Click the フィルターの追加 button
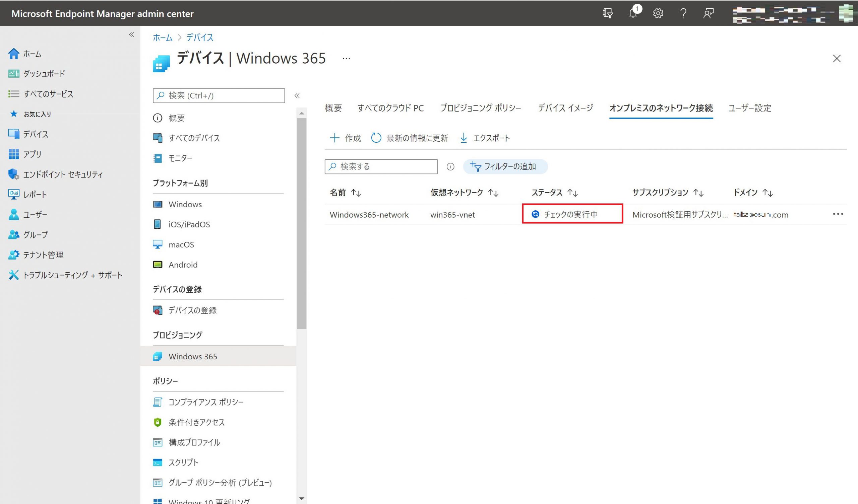Image resolution: width=858 pixels, height=504 pixels. [505, 166]
